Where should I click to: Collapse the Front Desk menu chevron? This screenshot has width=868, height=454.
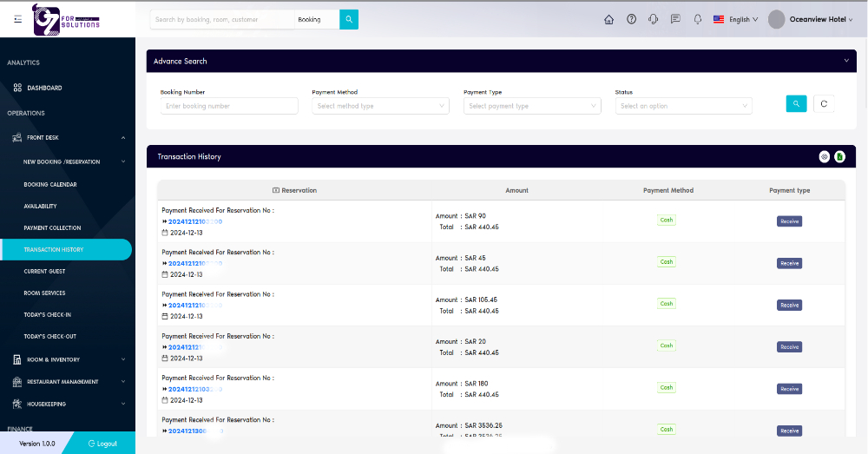(123, 137)
